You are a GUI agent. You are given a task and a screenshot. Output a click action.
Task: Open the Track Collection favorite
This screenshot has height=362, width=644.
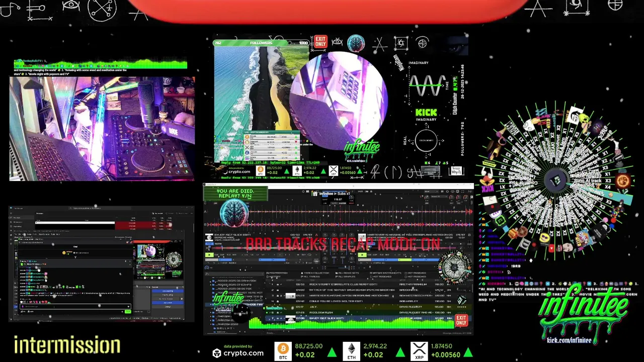(315, 273)
